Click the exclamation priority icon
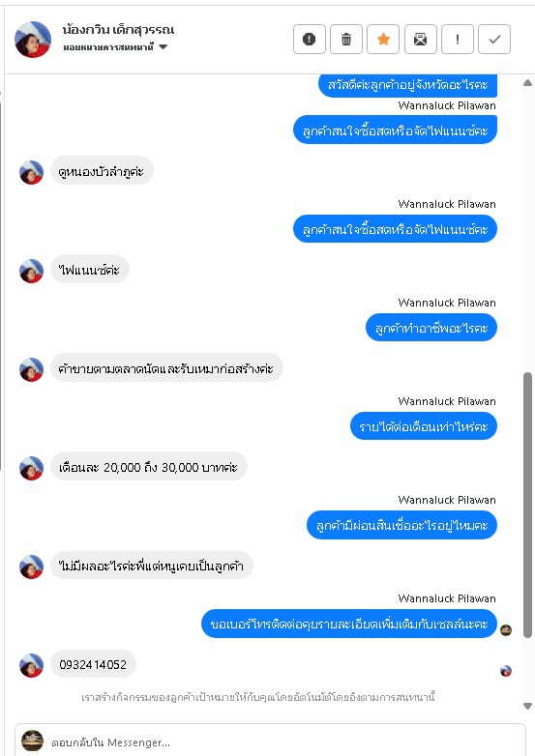Image resolution: width=535 pixels, height=756 pixels. click(x=458, y=39)
